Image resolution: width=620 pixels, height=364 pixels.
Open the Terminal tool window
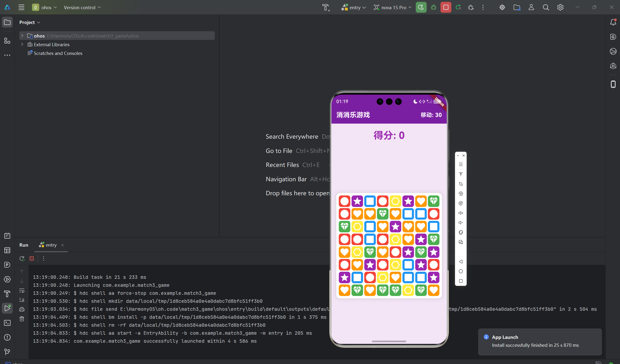(7, 323)
